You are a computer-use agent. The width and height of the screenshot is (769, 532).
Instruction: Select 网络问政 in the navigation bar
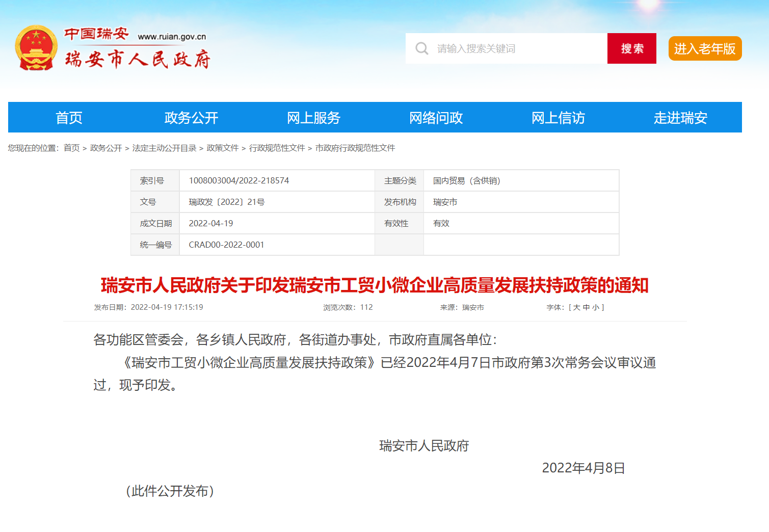pyautogui.click(x=436, y=118)
